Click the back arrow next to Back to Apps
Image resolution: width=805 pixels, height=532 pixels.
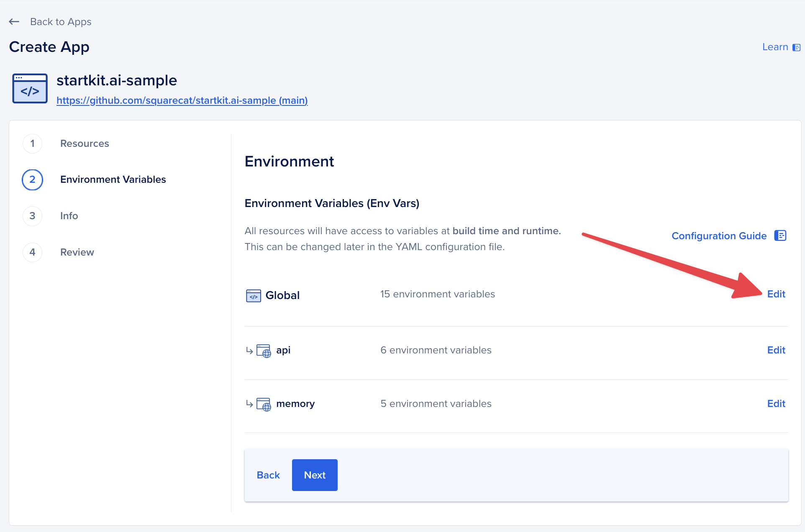pos(14,21)
